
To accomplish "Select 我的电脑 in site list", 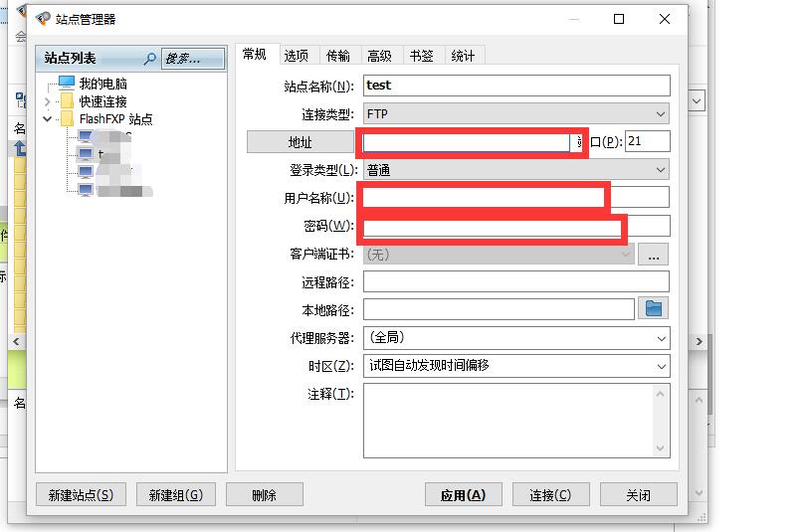I will coord(102,84).
